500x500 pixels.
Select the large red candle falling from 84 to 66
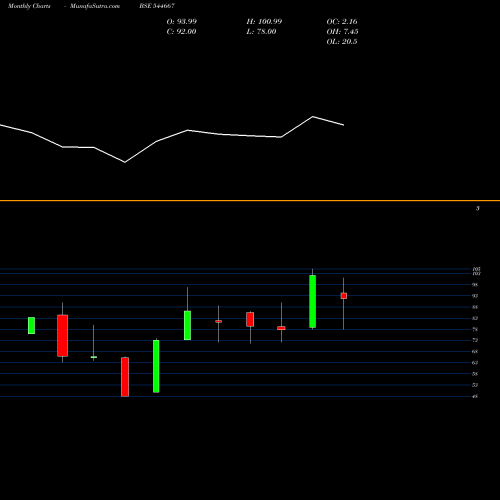pyautogui.click(x=62, y=336)
